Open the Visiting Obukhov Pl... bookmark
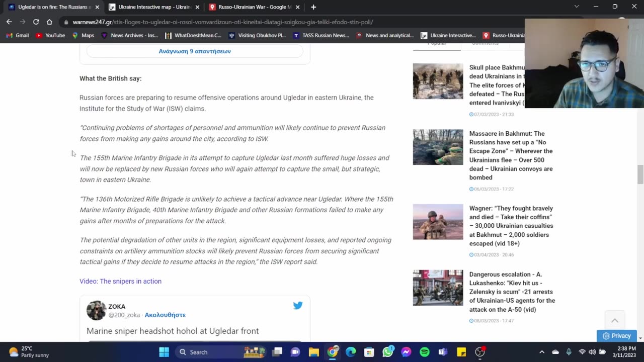This screenshot has width=644, height=362. [x=257, y=35]
